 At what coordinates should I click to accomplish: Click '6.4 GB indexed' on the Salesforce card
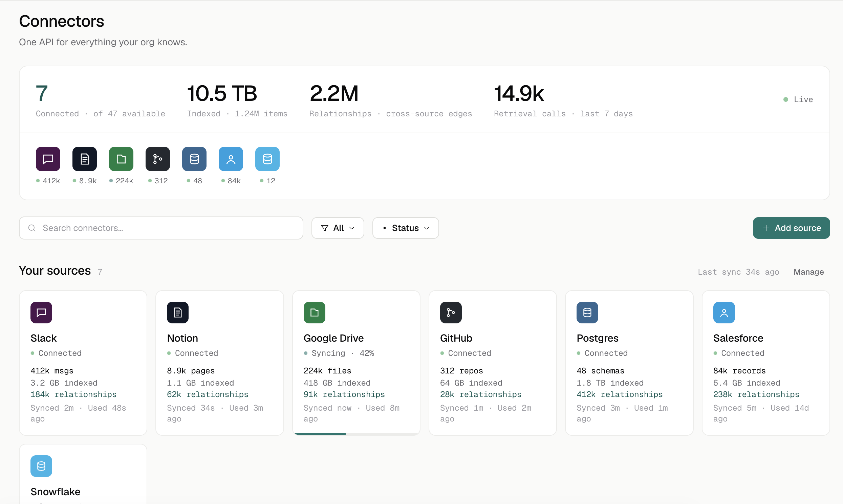click(747, 383)
